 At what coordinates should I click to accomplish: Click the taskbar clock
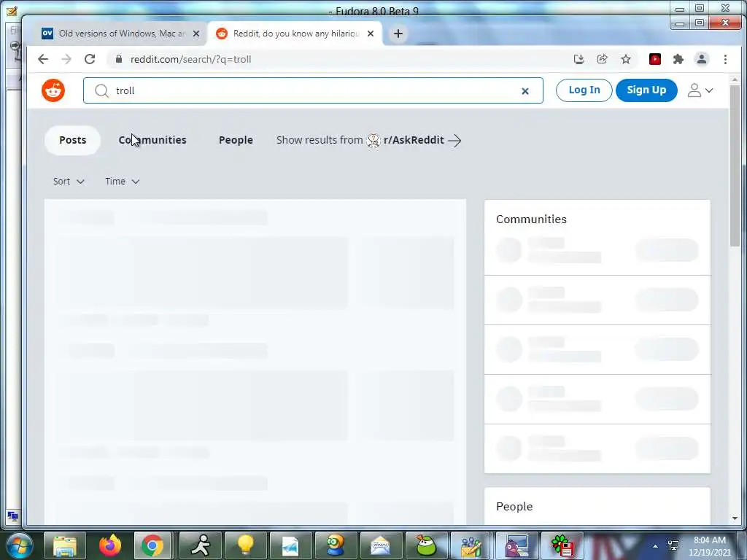(710, 545)
